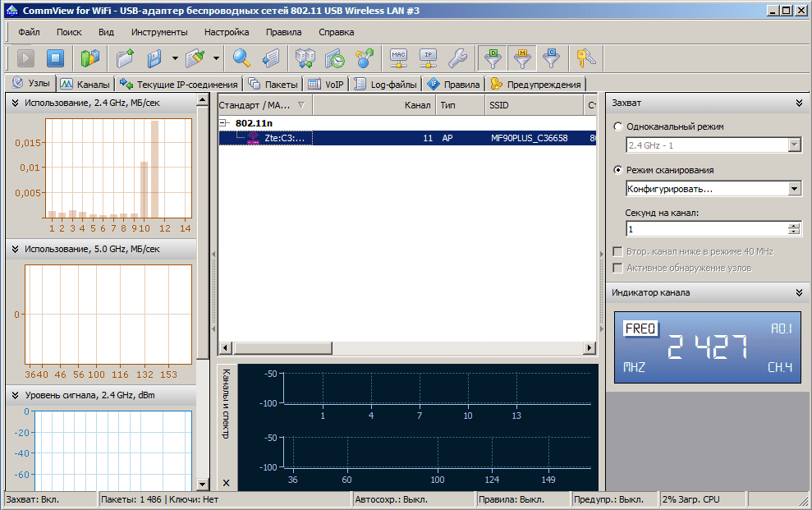Screen dimensions: 812x510
Task: Open the 2.4 GHz - 1 channel dropdown
Action: pos(795,145)
